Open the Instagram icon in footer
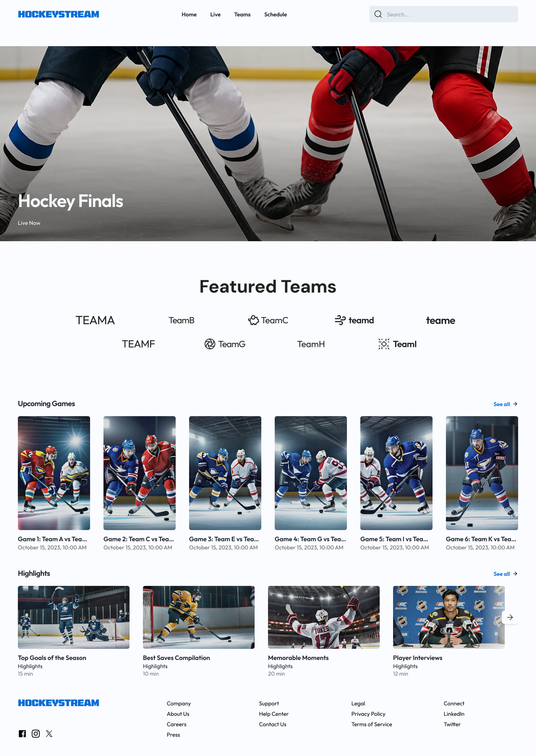The image size is (536, 756). click(x=36, y=734)
